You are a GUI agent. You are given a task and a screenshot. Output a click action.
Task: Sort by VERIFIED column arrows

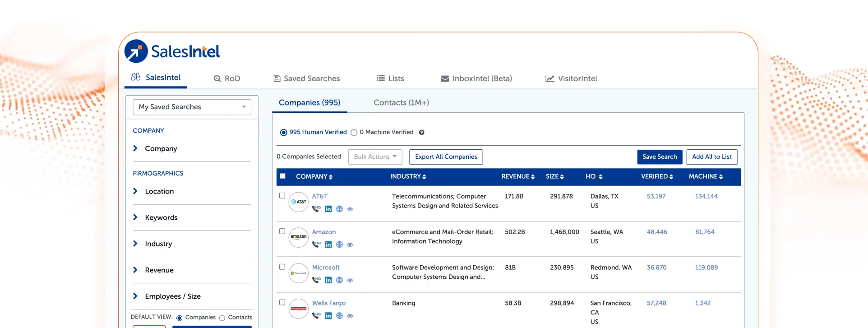671,177
